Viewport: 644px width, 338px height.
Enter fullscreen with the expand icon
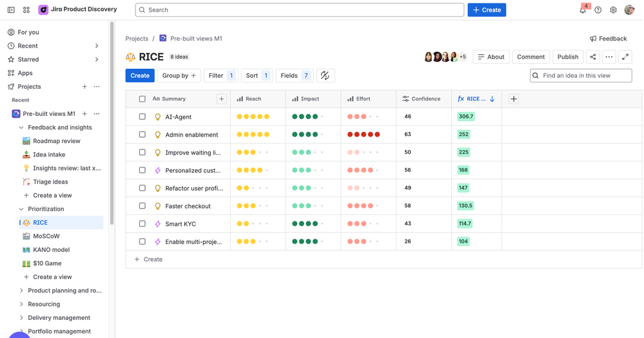625,57
